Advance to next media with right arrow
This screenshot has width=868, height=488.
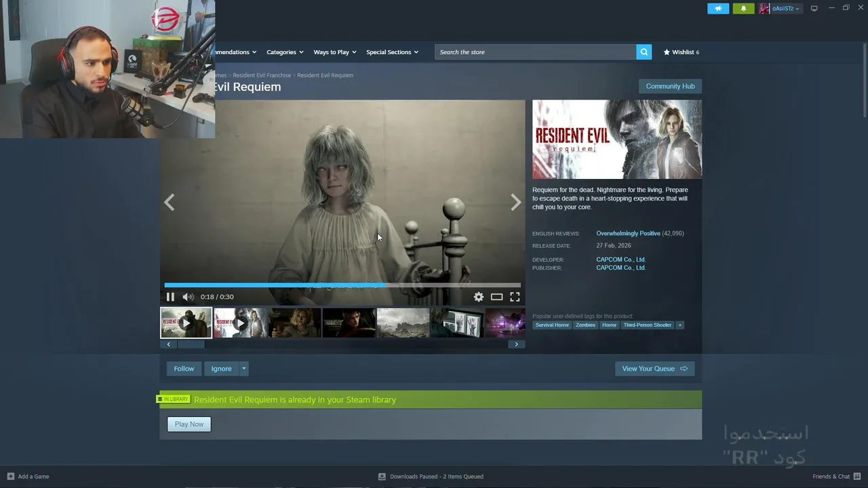click(x=516, y=202)
